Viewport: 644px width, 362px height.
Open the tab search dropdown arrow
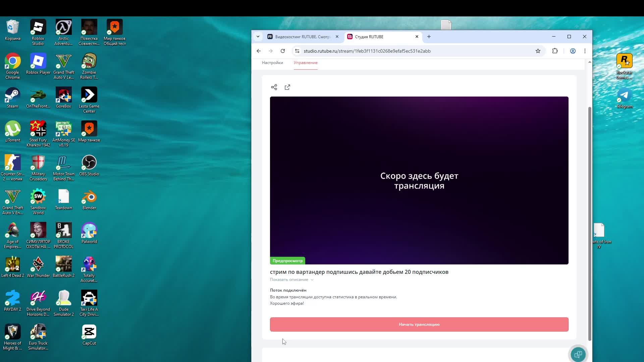tap(258, 37)
